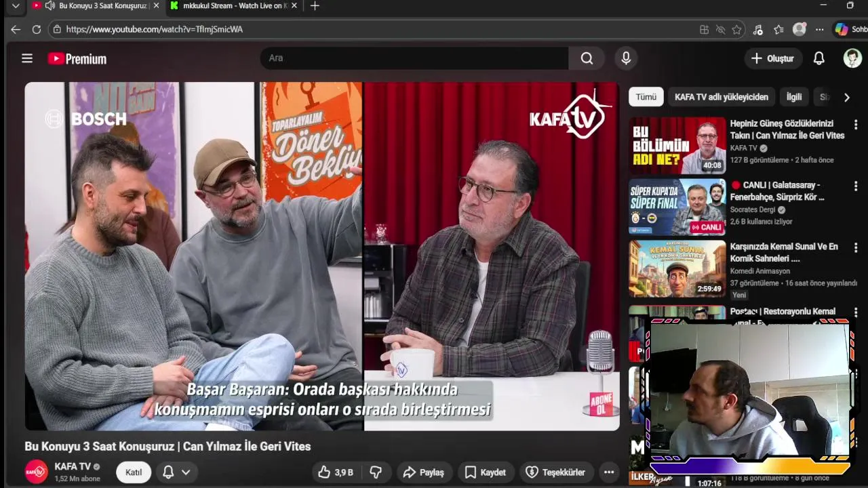Open options for Hepiniz Güneş Gözlüklerinizi video

tap(856, 125)
